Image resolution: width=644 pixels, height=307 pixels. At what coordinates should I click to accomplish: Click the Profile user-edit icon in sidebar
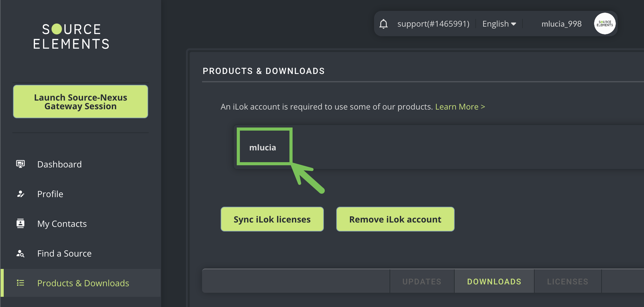[x=20, y=194]
